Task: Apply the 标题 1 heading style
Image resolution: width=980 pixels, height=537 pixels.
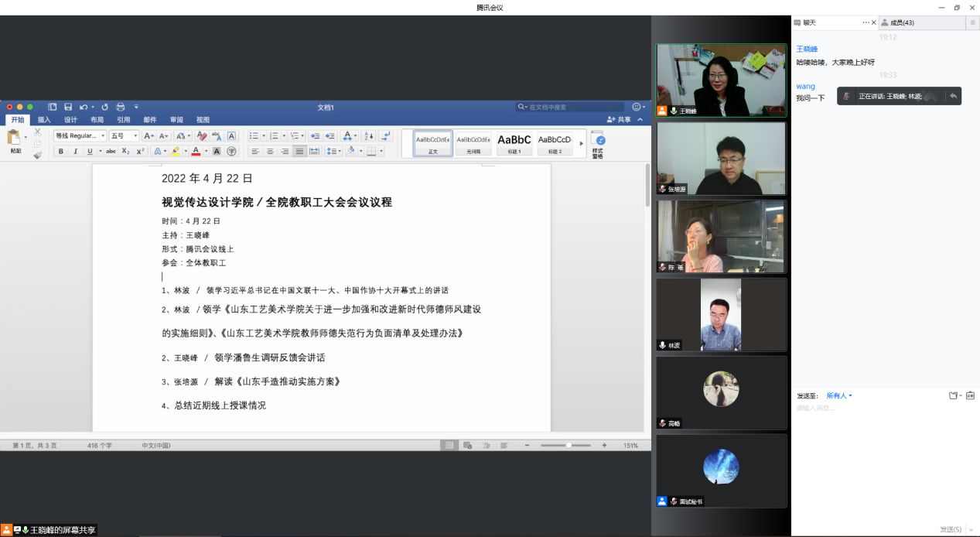Action: pos(514,142)
